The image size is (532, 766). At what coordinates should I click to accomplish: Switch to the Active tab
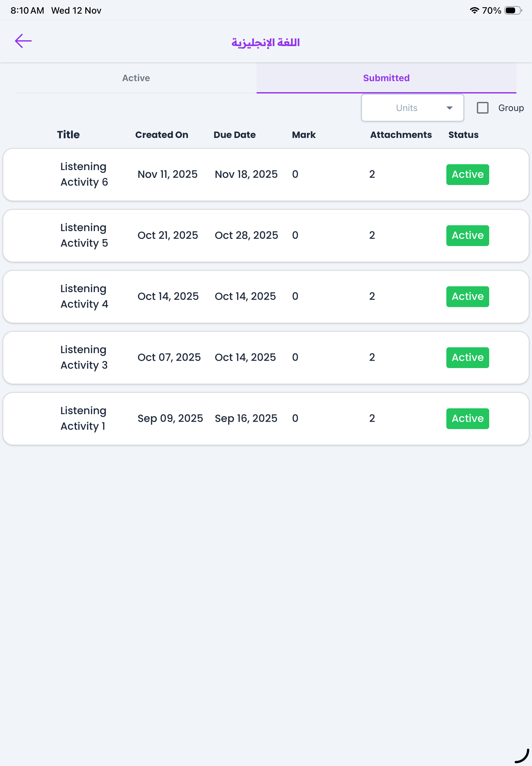point(136,78)
